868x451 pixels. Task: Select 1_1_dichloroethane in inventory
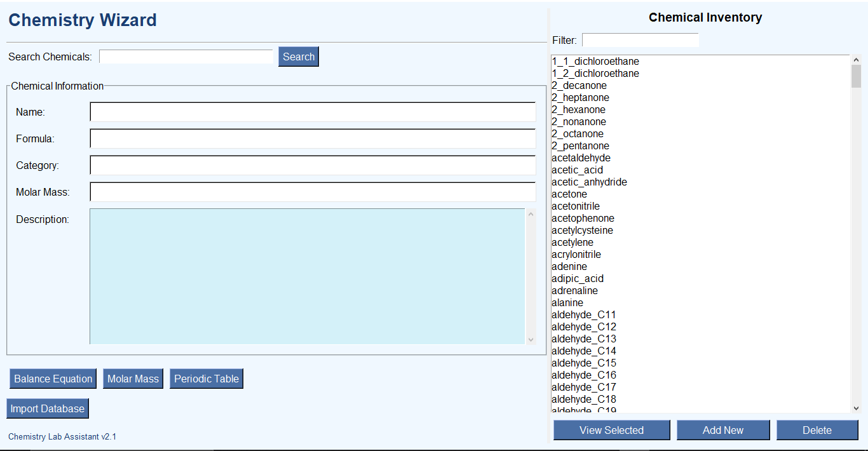[x=701, y=62]
